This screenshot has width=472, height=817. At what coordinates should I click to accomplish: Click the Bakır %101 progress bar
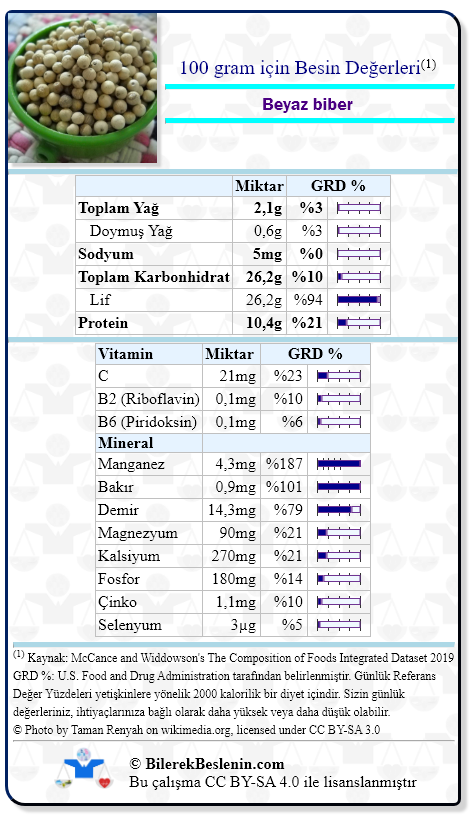click(x=339, y=487)
